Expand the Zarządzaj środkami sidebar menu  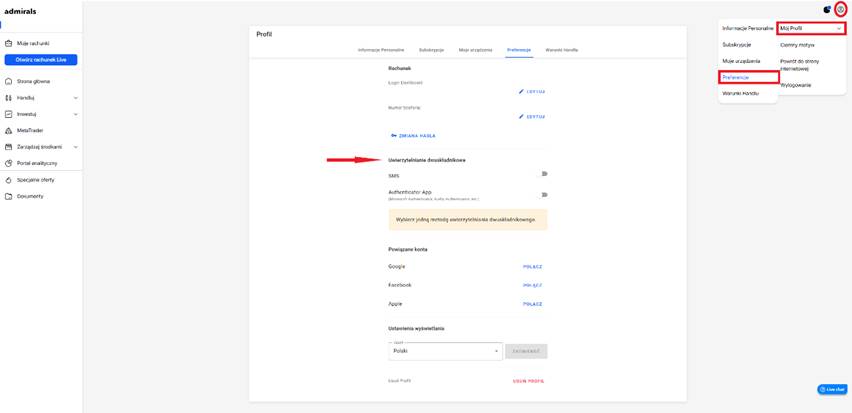click(x=76, y=147)
